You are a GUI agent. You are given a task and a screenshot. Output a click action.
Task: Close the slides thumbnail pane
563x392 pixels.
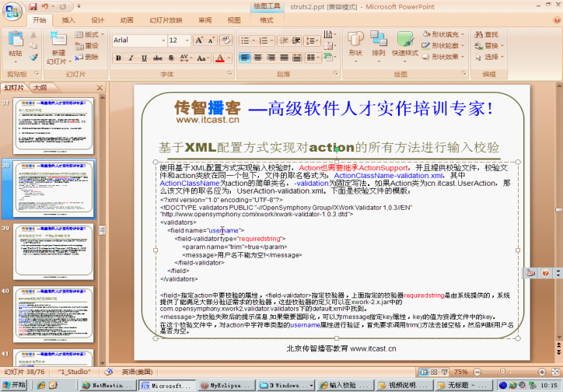coord(100,88)
